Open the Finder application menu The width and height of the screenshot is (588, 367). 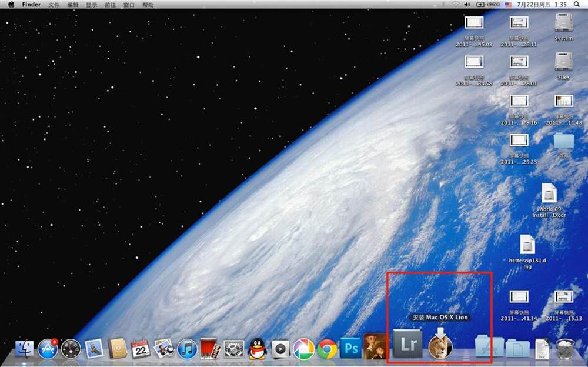point(31,5)
